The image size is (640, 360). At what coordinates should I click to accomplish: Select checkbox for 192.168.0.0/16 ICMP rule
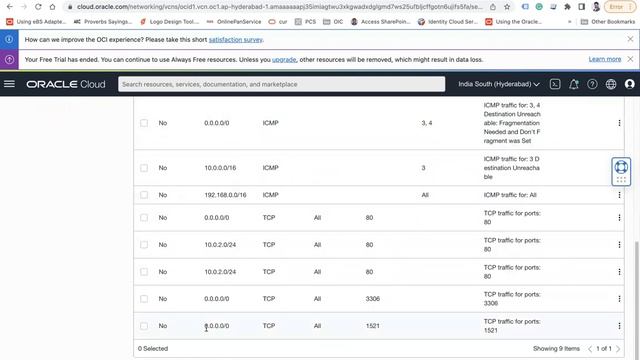coord(144,195)
